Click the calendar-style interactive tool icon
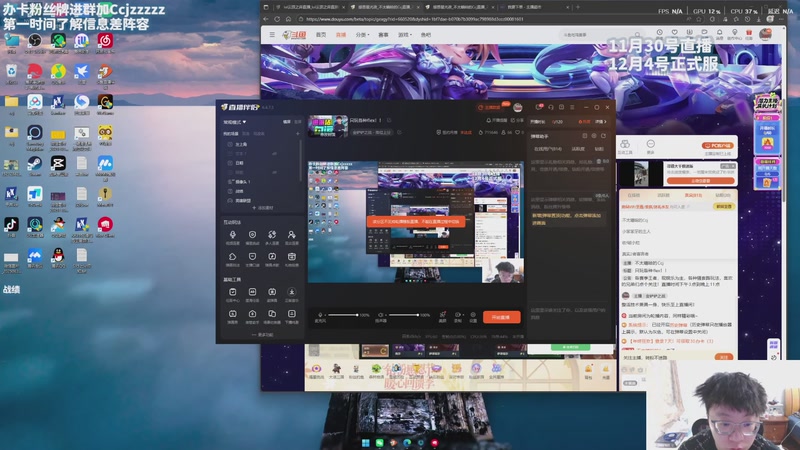 click(291, 257)
